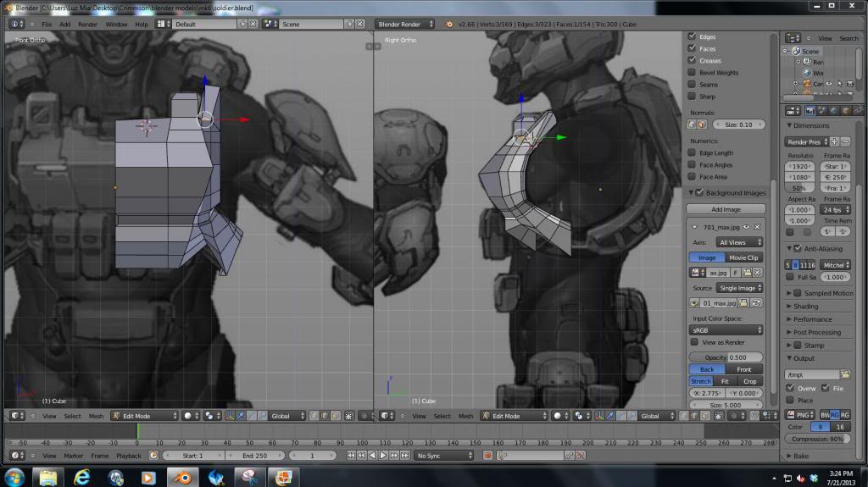
Task: Toggle limit selection to visible in left viewport
Action: 349,416
